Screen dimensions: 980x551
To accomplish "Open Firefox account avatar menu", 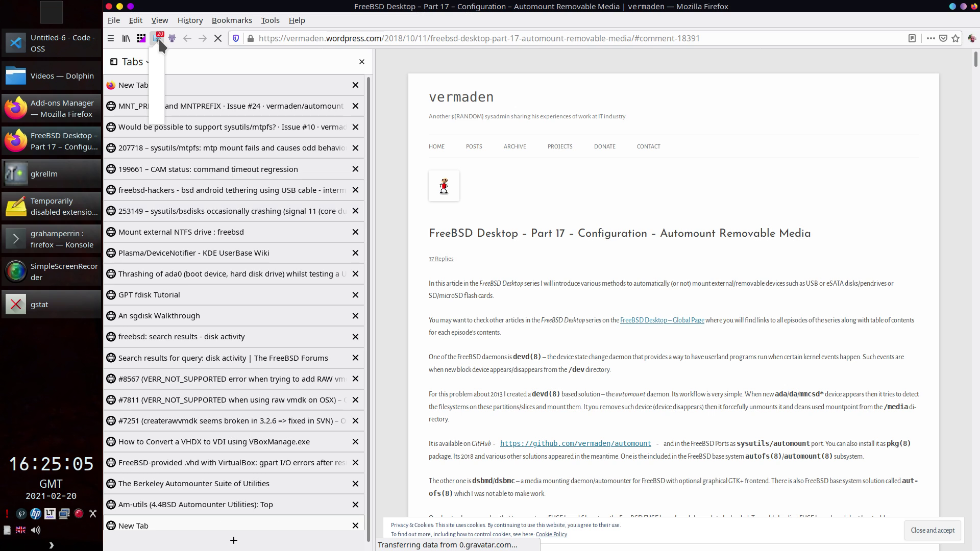I will tap(972, 38).
